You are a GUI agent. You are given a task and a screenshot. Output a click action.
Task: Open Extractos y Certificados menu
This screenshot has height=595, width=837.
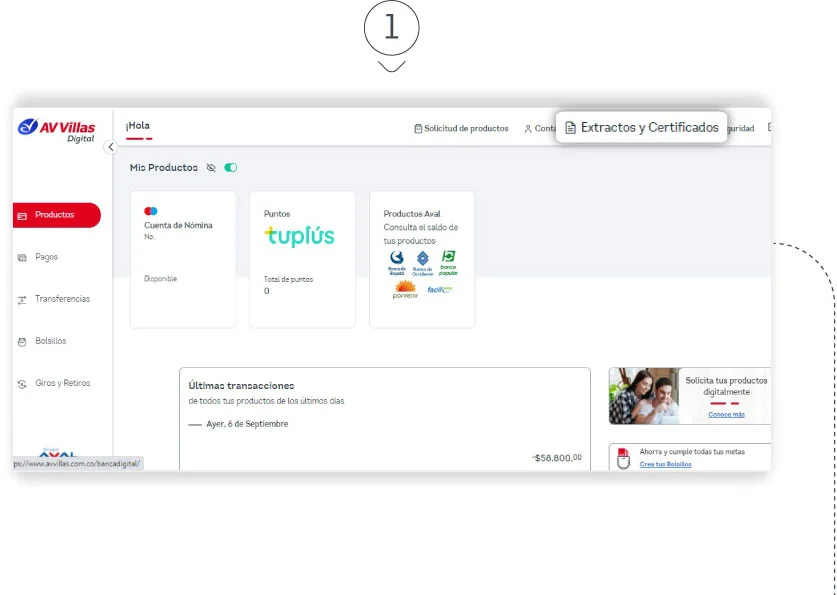(641, 128)
